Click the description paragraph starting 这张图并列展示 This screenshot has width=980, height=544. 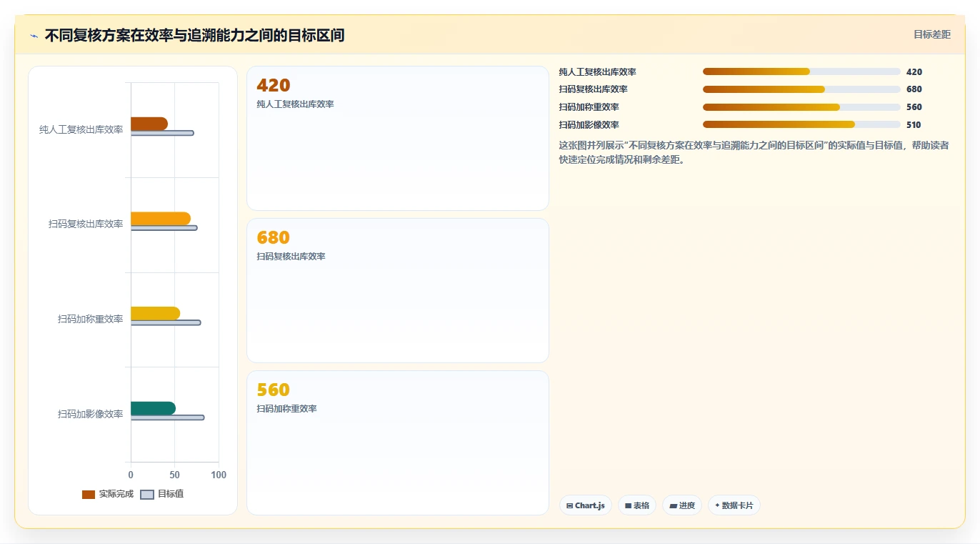[754, 152]
